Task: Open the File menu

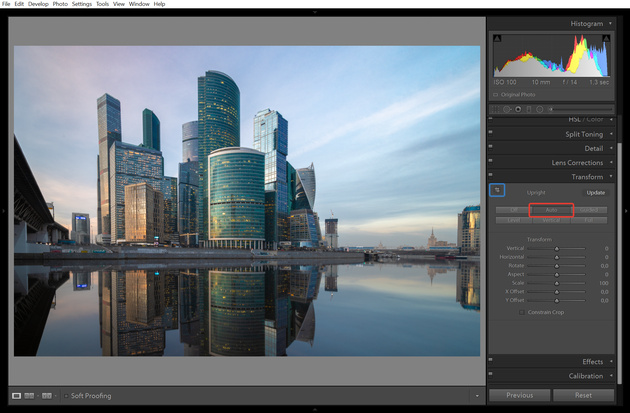Action: coord(6,4)
